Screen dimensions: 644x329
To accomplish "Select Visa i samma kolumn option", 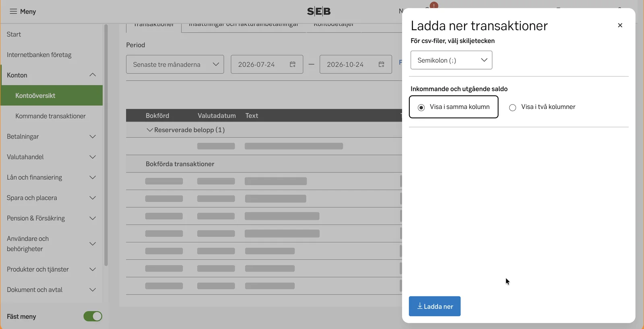I will coord(454,107).
